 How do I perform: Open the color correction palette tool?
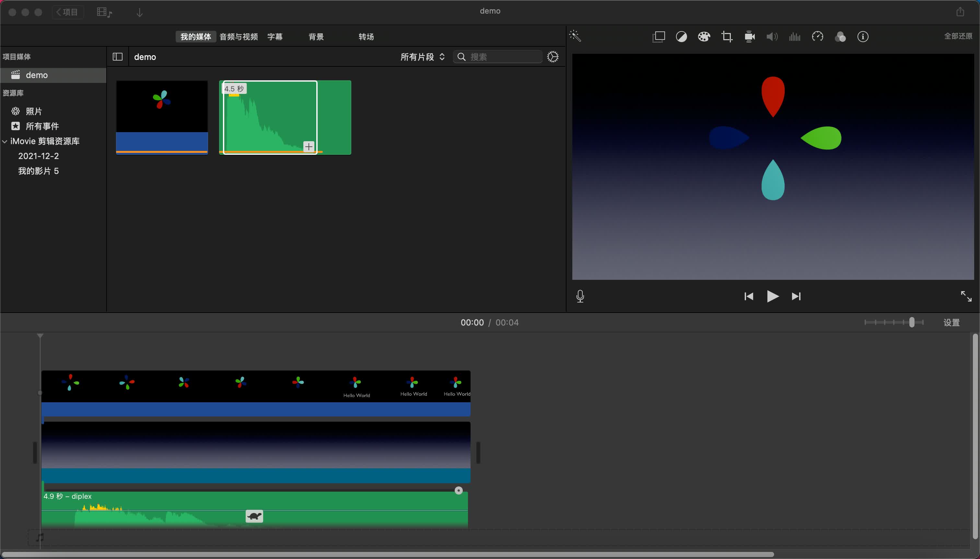[x=704, y=37]
